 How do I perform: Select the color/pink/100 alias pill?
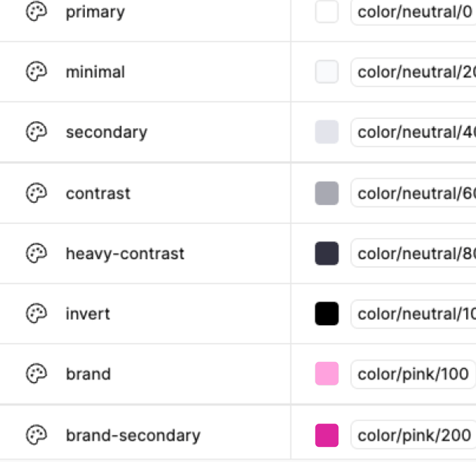coord(413,374)
